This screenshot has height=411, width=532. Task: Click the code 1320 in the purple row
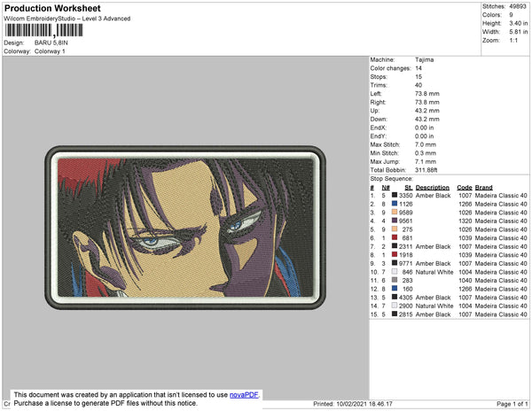pyautogui.click(x=465, y=221)
